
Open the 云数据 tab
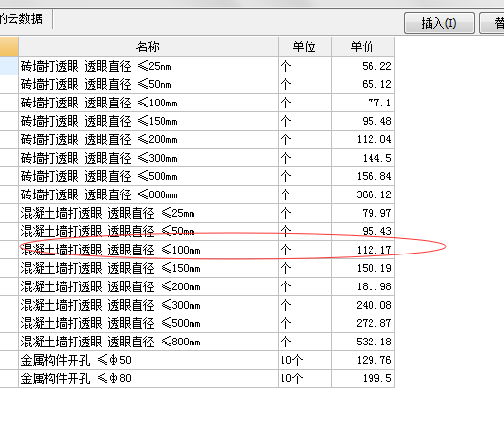(21, 18)
